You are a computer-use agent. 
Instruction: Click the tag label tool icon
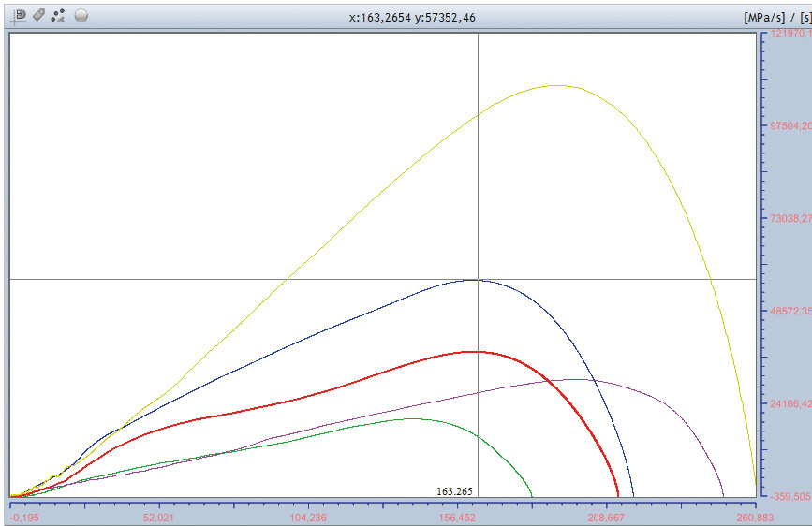click(38, 15)
